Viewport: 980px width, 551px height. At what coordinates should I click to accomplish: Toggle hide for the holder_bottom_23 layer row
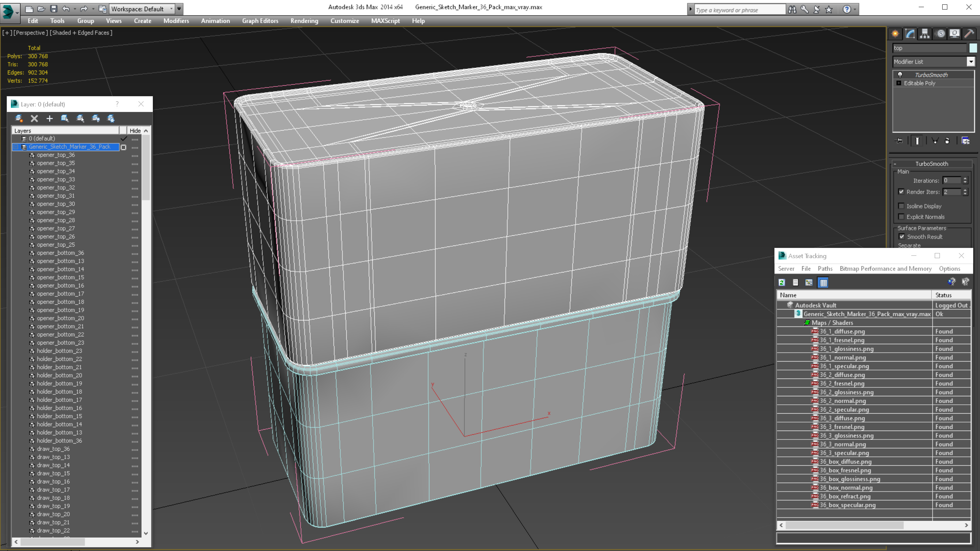tap(135, 351)
